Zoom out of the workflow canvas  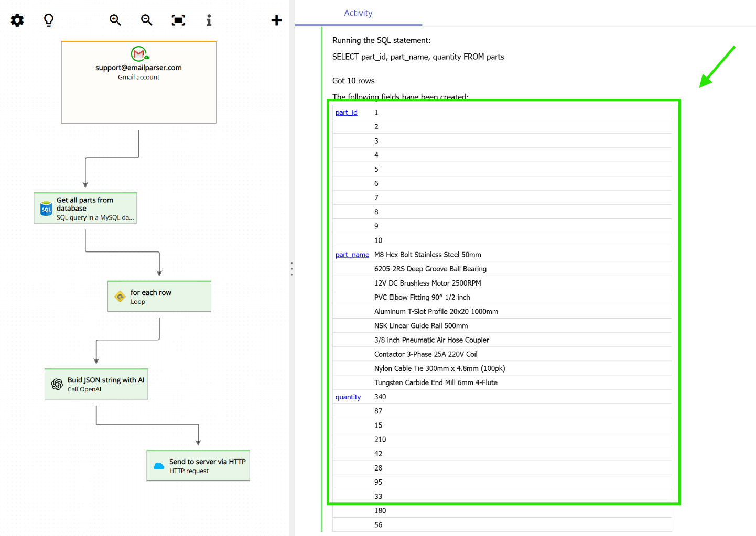[146, 20]
